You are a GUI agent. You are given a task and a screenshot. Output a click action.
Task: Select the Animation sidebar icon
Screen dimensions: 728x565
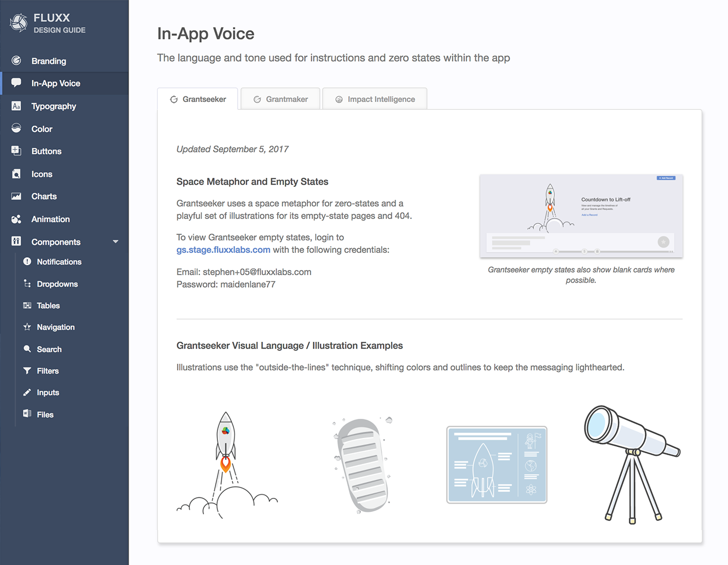coord(17,219)
